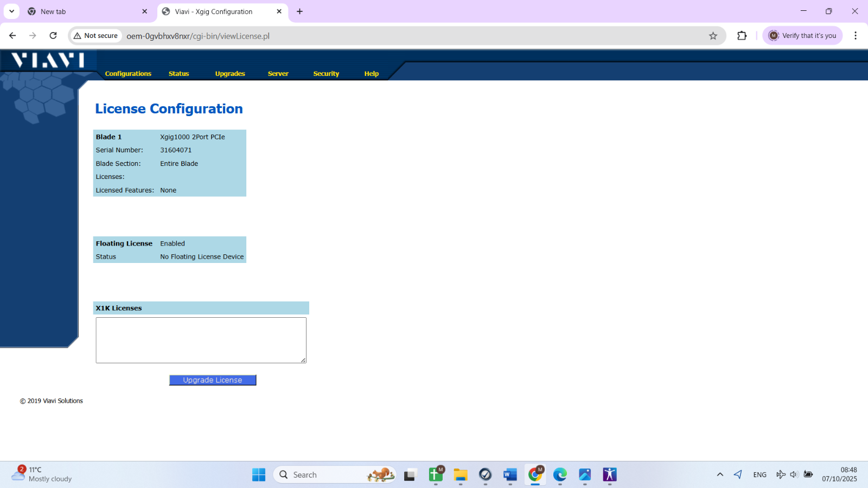Open File Explorer from the taskbar
This screenshot has height=488, width=868.
pos(461,475)
